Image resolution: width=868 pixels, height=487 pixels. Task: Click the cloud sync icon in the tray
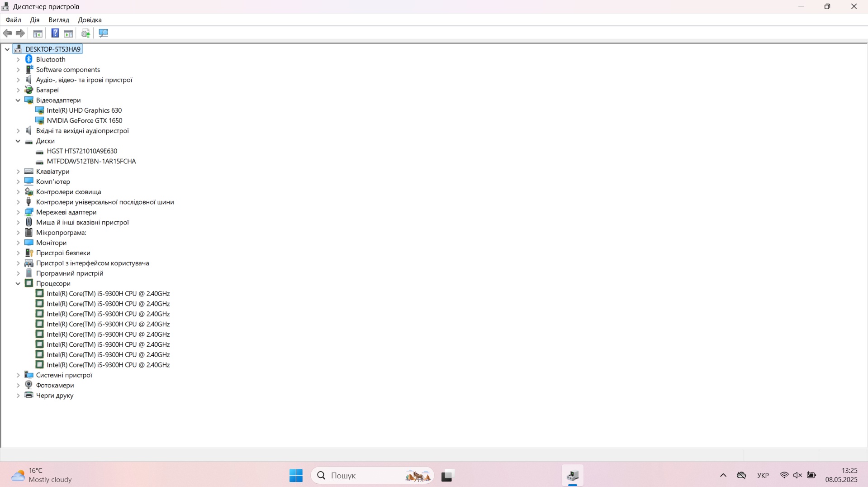741,475
